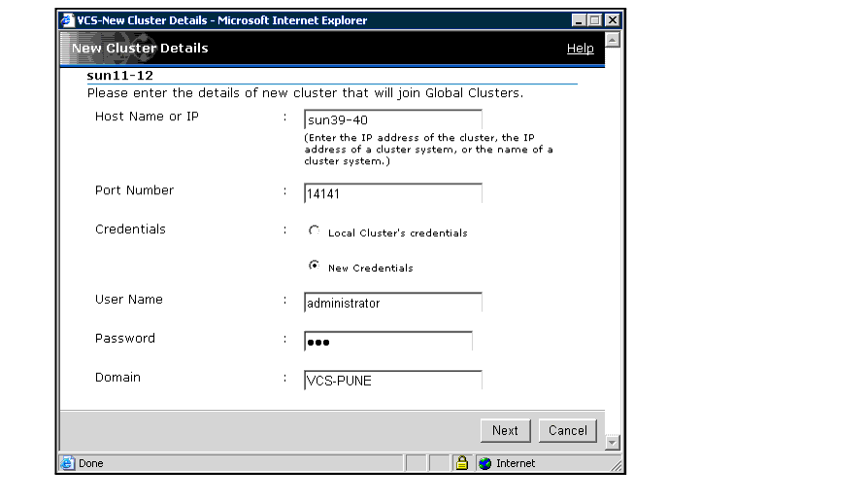Click the security lock icon in status bar

(x=462, y=463)
